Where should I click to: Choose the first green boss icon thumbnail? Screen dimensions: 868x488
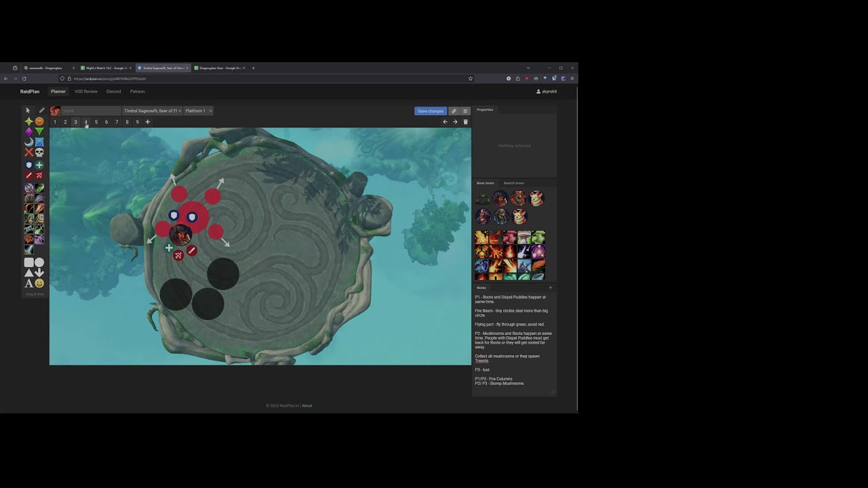coord(483,199)
